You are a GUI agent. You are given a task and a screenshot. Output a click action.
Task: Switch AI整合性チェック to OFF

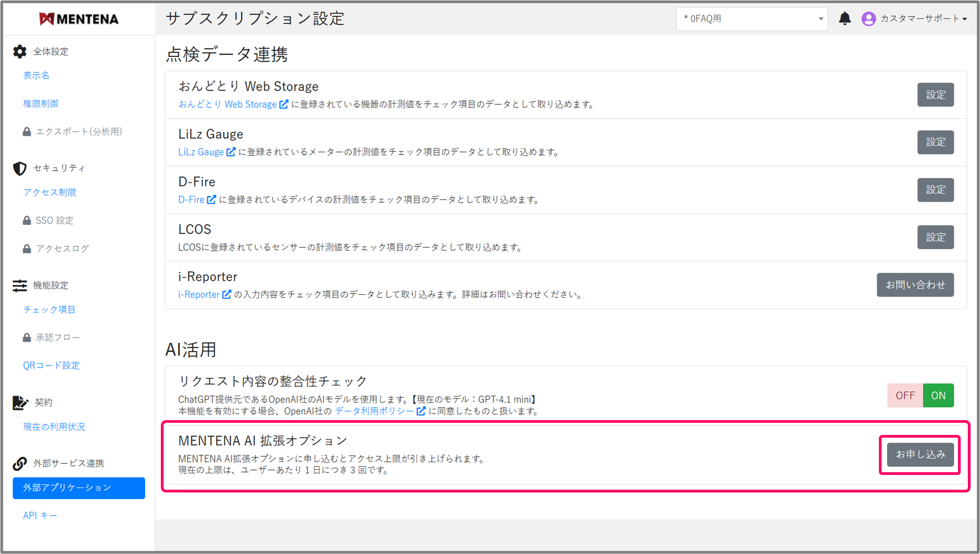click(905, 395)
